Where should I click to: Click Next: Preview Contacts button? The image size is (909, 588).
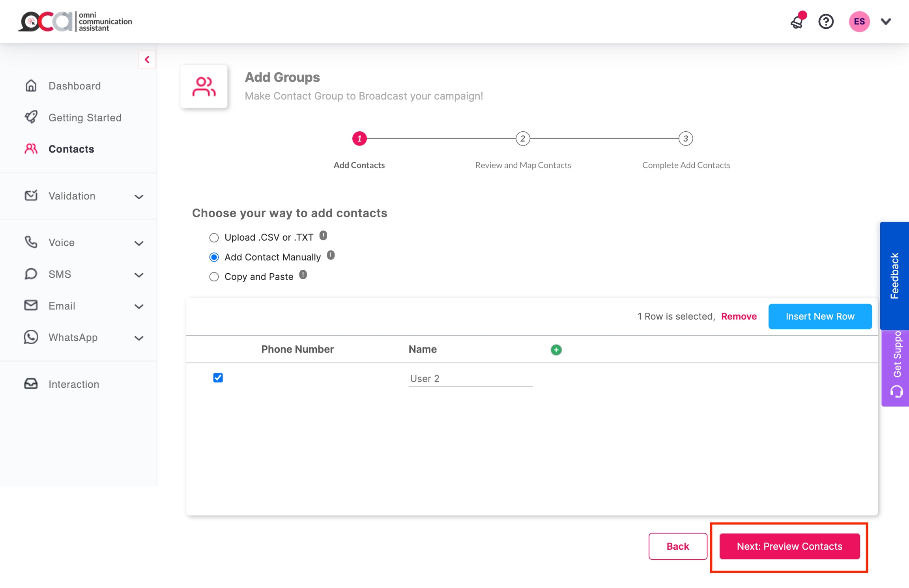tap(789, 546)
